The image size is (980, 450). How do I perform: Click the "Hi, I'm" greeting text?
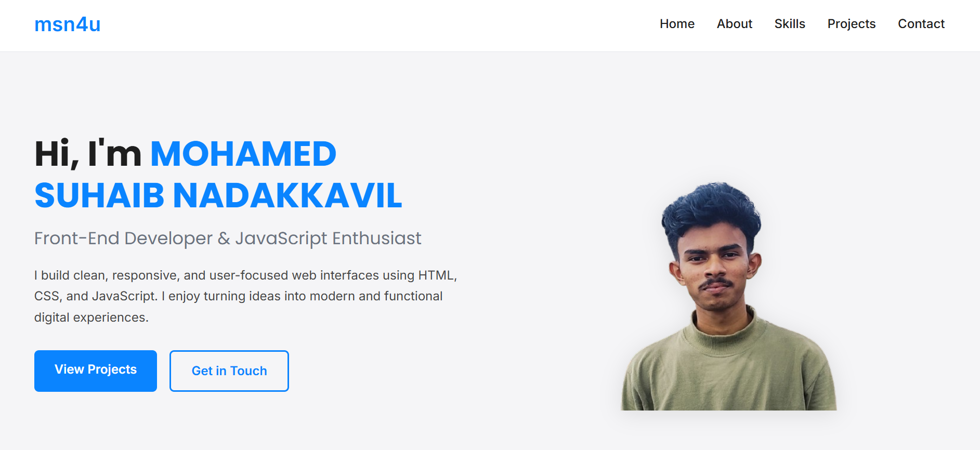tap(88, 154)
